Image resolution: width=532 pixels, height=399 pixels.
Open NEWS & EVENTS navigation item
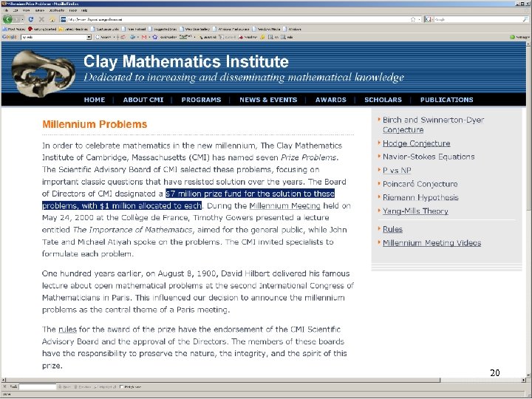click(268, 100)
